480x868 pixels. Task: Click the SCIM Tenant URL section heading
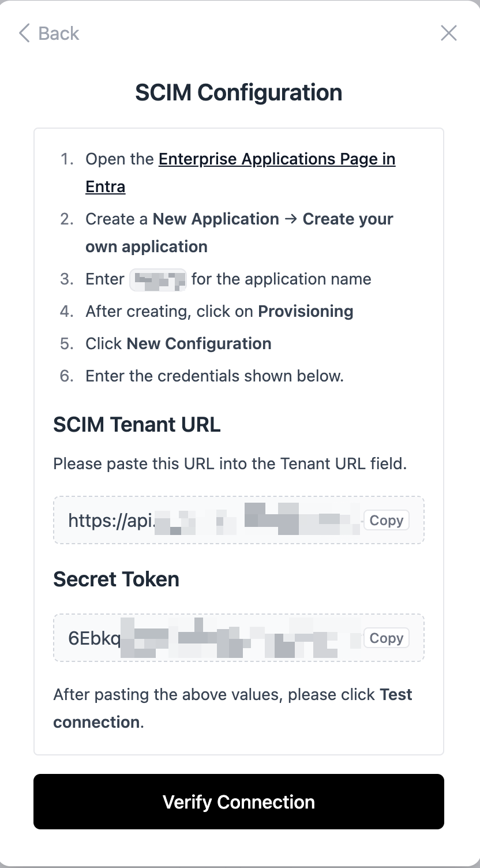[137, 425]
